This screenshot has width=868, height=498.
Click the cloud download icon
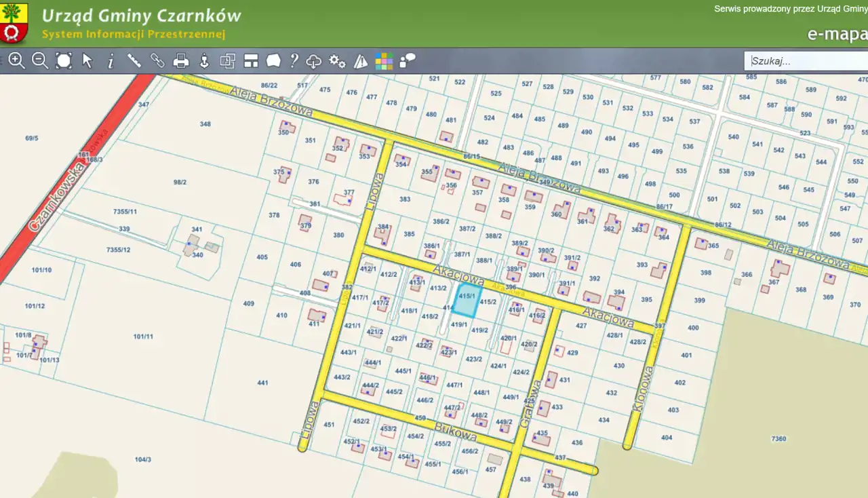[314, 61]
